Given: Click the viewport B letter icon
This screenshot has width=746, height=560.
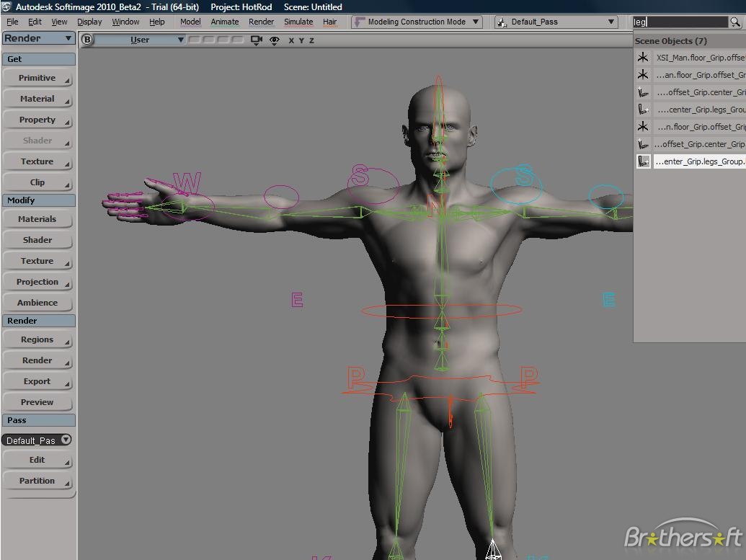Looking at the screenshot, I should pos(87,40).
